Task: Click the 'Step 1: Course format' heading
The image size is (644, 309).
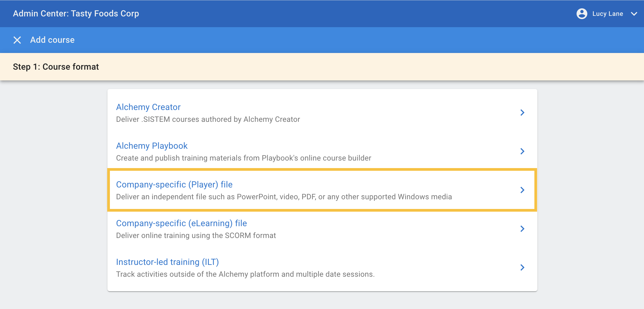Action: pos(56,67)
